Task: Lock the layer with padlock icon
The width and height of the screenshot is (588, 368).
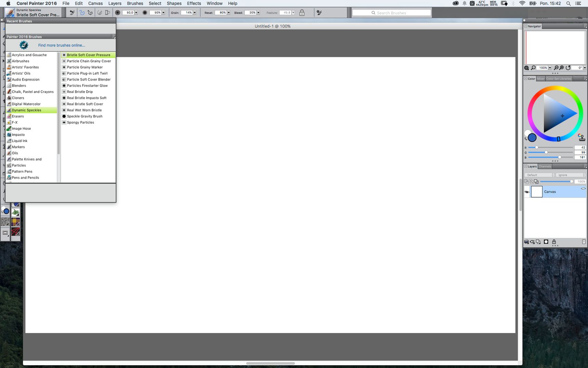Action: tap(554, 242)
